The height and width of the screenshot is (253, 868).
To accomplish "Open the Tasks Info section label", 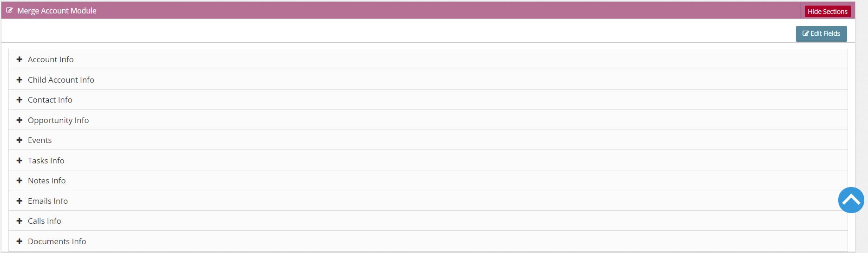I will 46,161.
